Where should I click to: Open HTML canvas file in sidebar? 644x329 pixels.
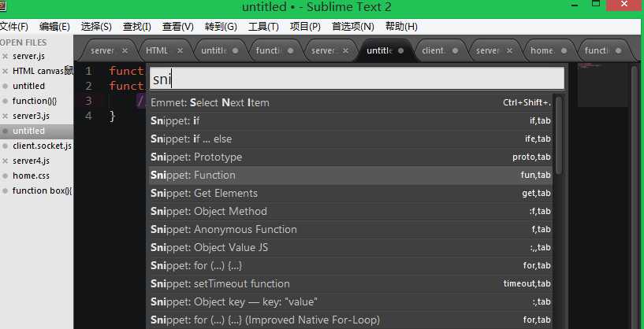pyautogui.click(x=43, y=72)
